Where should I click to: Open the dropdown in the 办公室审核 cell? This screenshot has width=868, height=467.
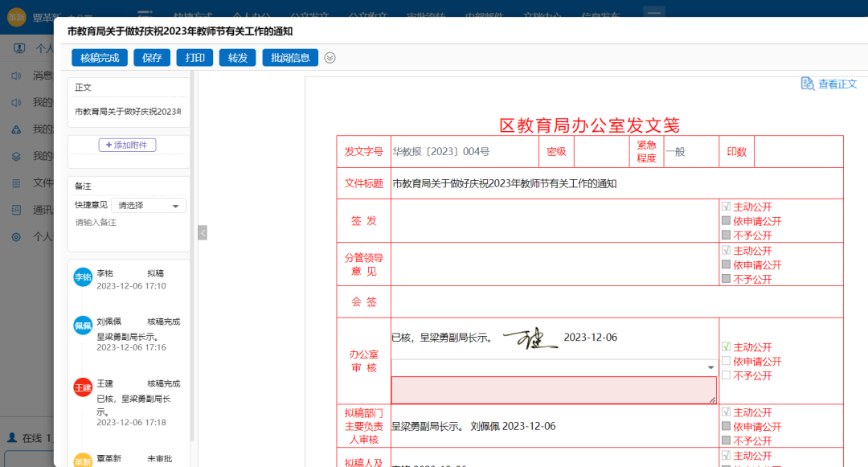click(x=710, y=366)
